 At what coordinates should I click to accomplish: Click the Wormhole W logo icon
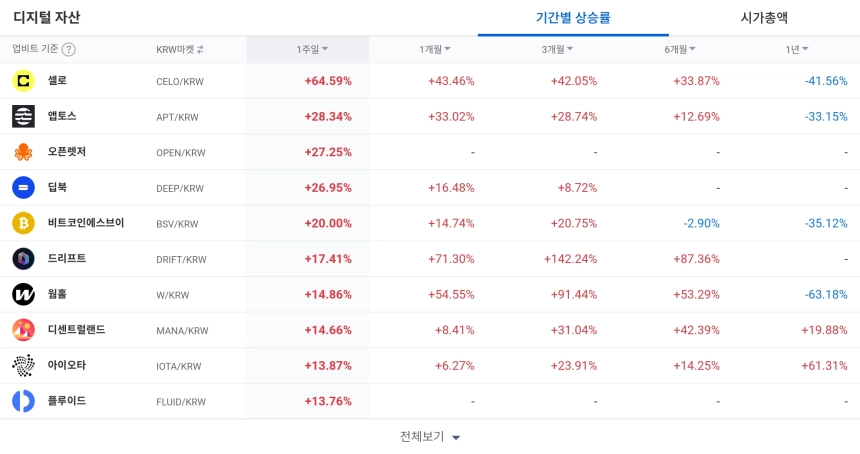click(x=23, y=294)
